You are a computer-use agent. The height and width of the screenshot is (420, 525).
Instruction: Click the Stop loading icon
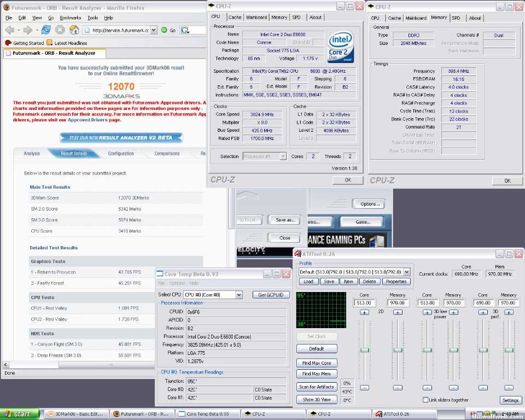pyautogui.click(x=60, y=30)
